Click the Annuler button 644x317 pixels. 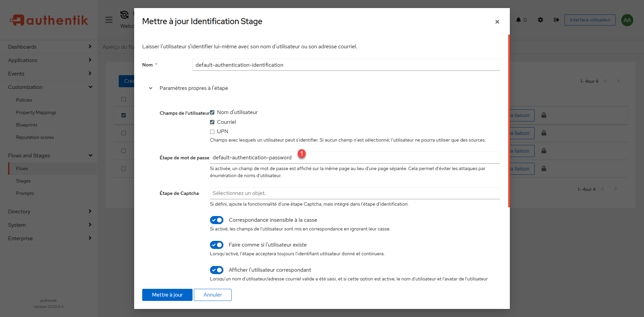pos(213,295)
